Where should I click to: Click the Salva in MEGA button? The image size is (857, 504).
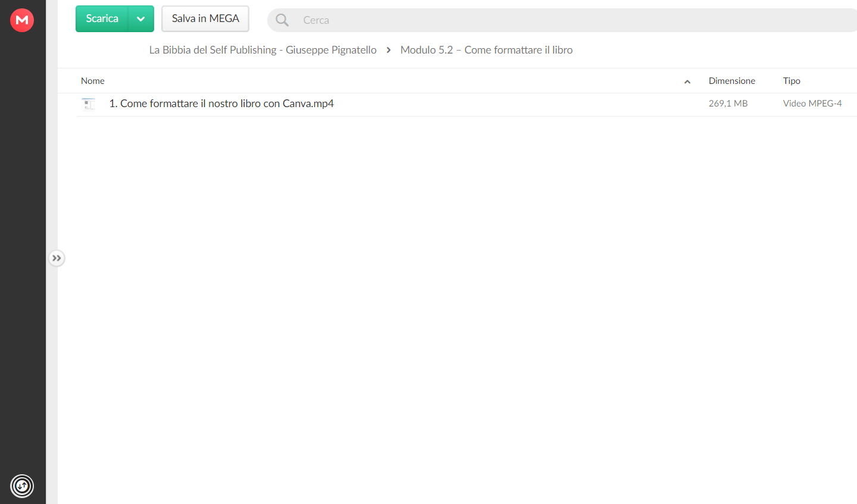[x=205, y=18]
